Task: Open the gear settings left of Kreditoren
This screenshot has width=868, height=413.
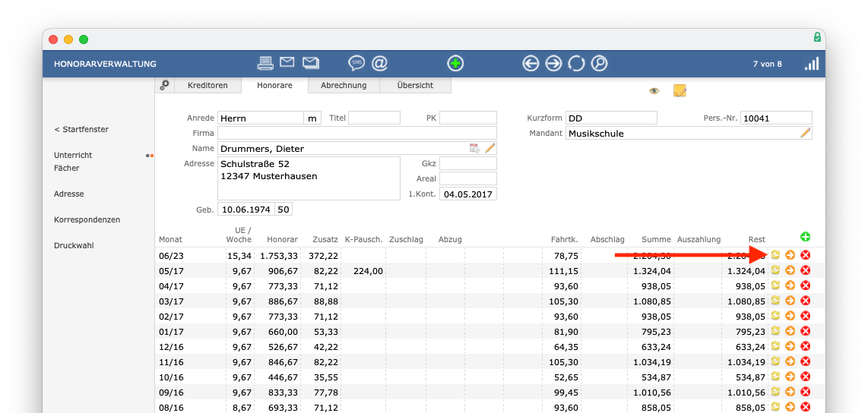Action: coord(164,85)
